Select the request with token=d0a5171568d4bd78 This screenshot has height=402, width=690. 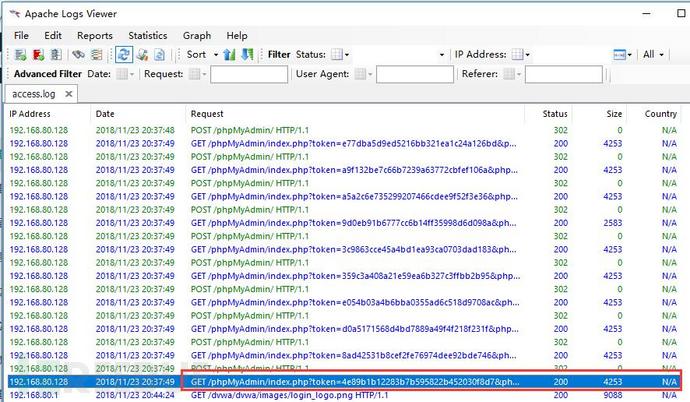[x=354, y=329]
